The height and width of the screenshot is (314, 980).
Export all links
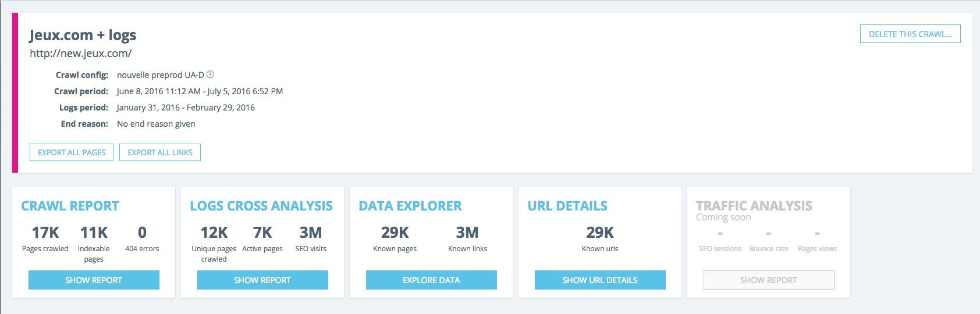160,152
